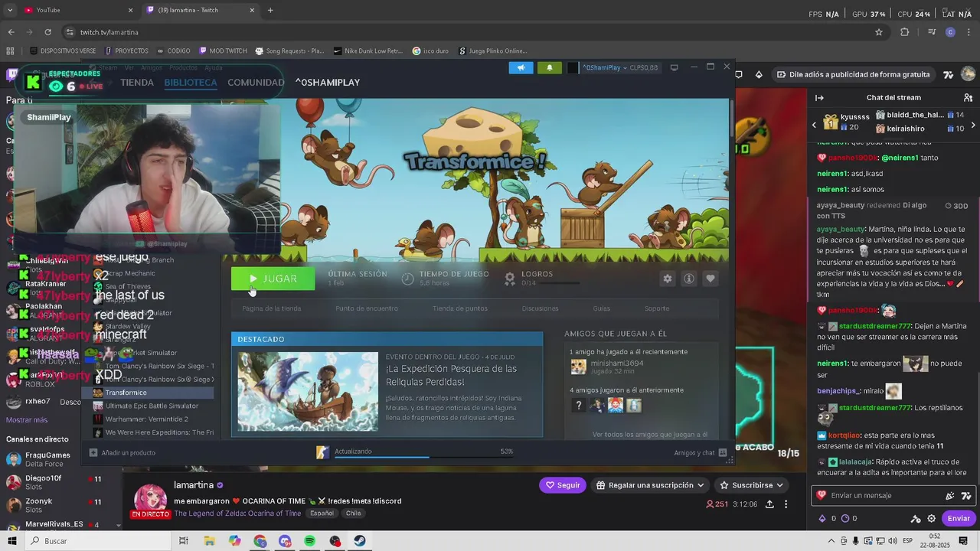Click the green JUGAR button

click(273, 279)
